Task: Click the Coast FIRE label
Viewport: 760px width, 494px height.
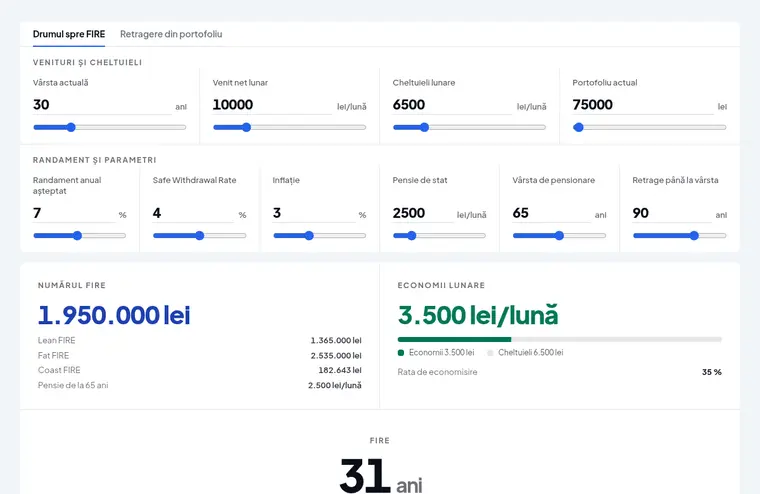Action: point(59,370)
